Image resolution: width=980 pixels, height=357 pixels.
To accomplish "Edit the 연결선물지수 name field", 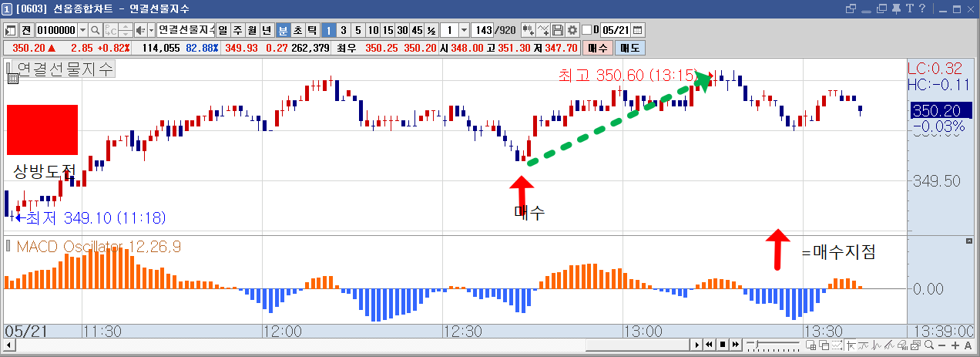I will pyautogui.click(x=186, y=30).
